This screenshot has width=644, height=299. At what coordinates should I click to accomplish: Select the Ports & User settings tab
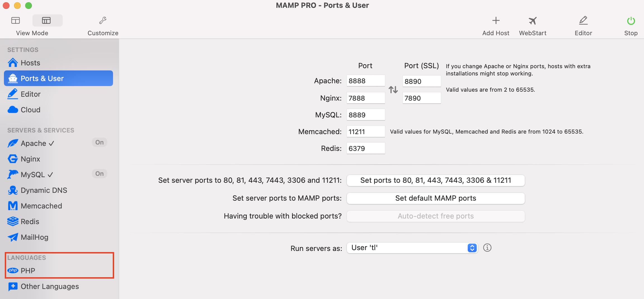coord(42,78)
